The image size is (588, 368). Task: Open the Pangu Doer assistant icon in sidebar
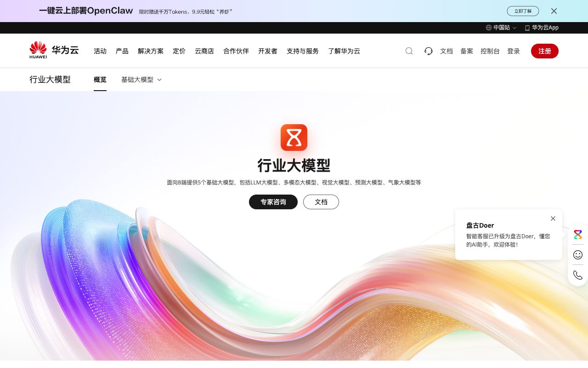coord(577,235)
